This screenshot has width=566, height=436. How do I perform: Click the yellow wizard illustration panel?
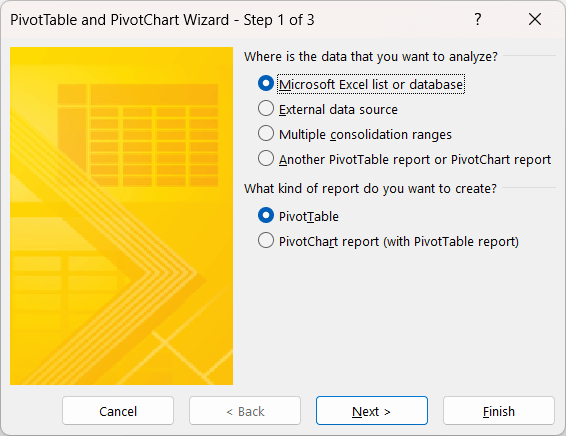point(122,216)
